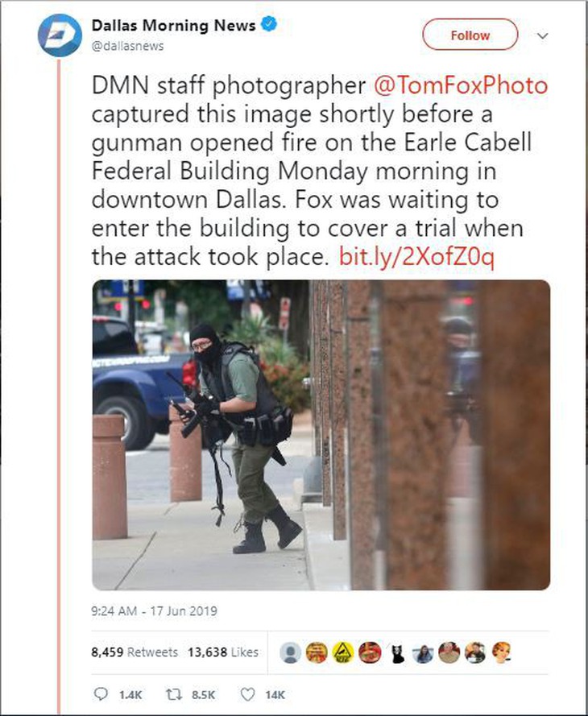The width and height of the screenshot is (588, 716).
Task: View the 13,638 Likes list
Action: 223,652
